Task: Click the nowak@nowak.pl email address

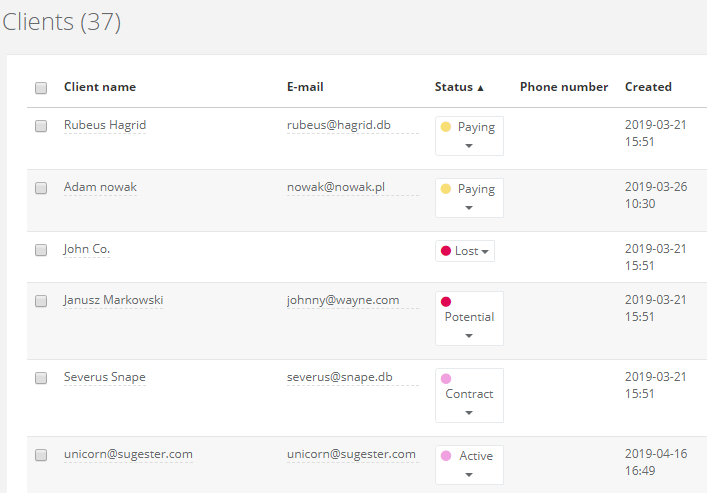Action: tap(335, 187)
